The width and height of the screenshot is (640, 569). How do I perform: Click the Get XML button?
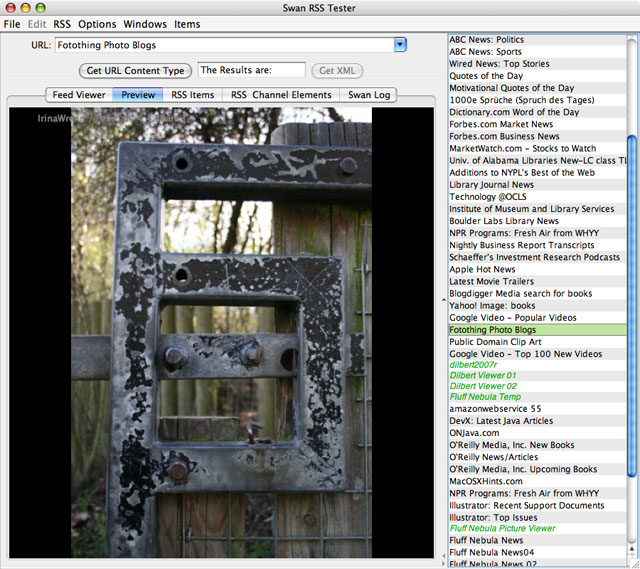pyautogui.click(x=337, y=71)
